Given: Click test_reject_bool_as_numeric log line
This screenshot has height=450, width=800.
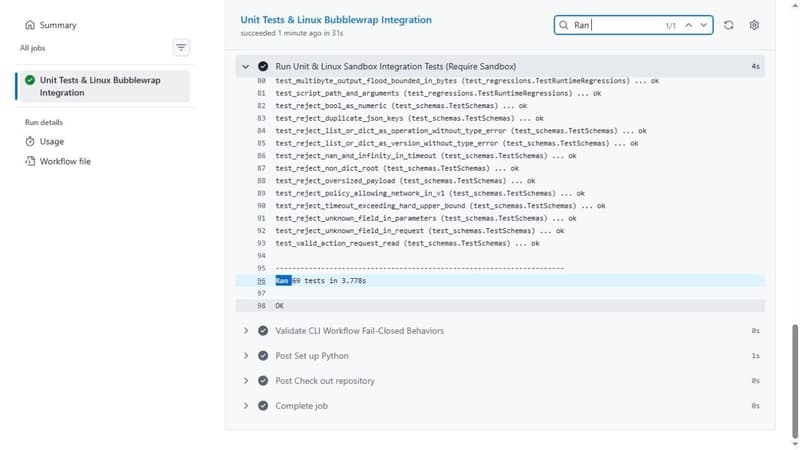Looking at the screenshot, I should click(x=401, y=106).
